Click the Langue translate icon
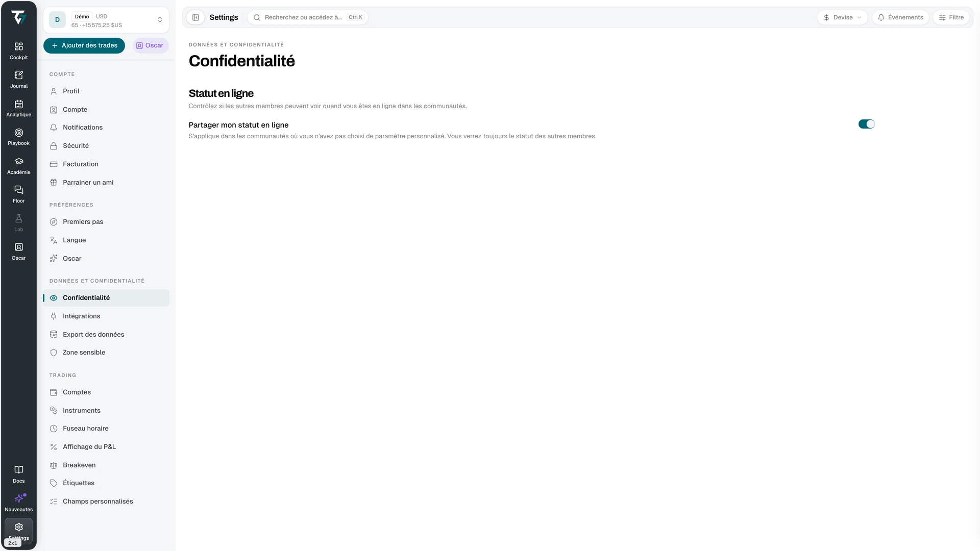 [54, 240]
